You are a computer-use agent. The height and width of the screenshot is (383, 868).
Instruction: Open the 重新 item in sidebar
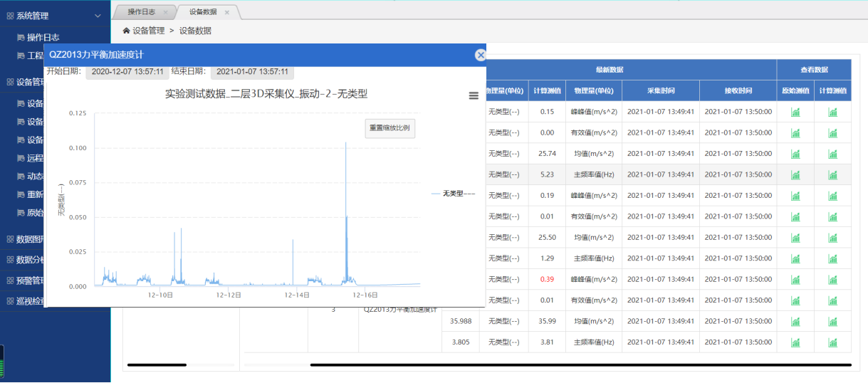pos(30,194)
